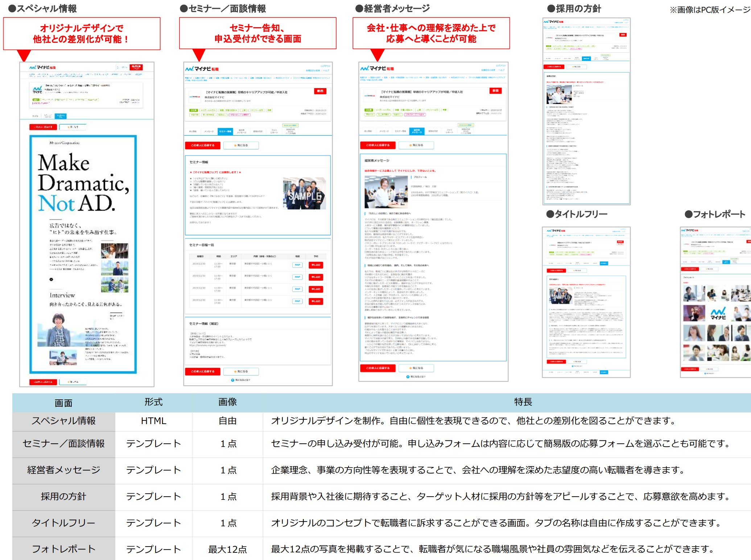Open the フォトレポート tab

tap(275, 132)
